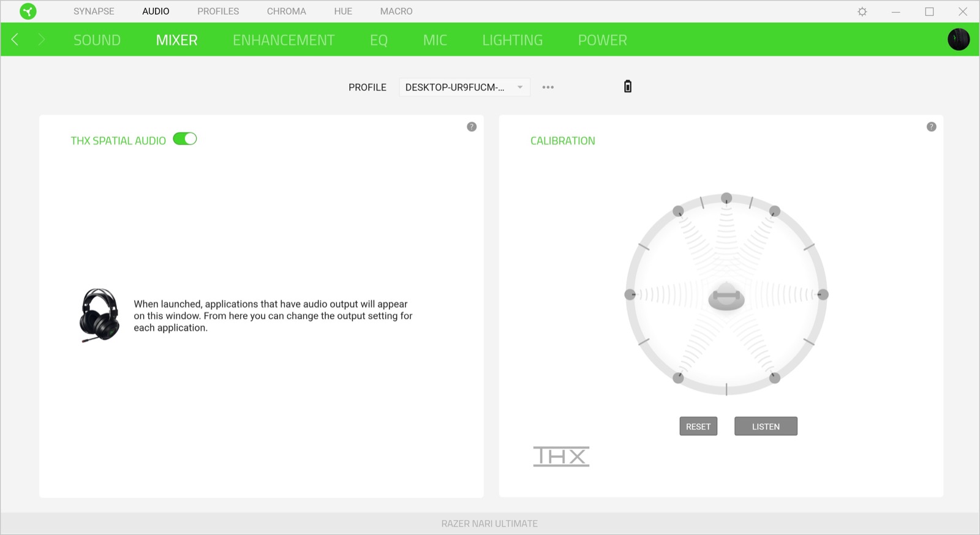Select the Mixer subtab
The height and width of the screenshot is (535, 980).
tap(176, 40)
